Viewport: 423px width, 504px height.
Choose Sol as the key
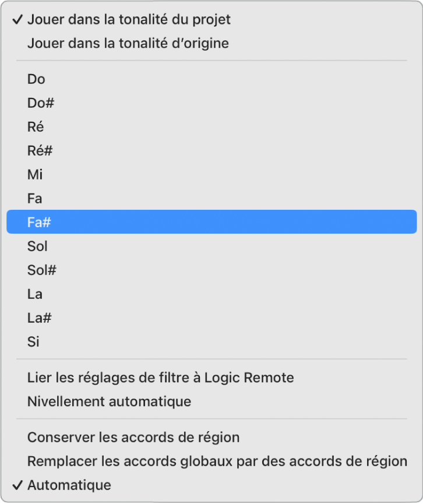click(37, 246)
